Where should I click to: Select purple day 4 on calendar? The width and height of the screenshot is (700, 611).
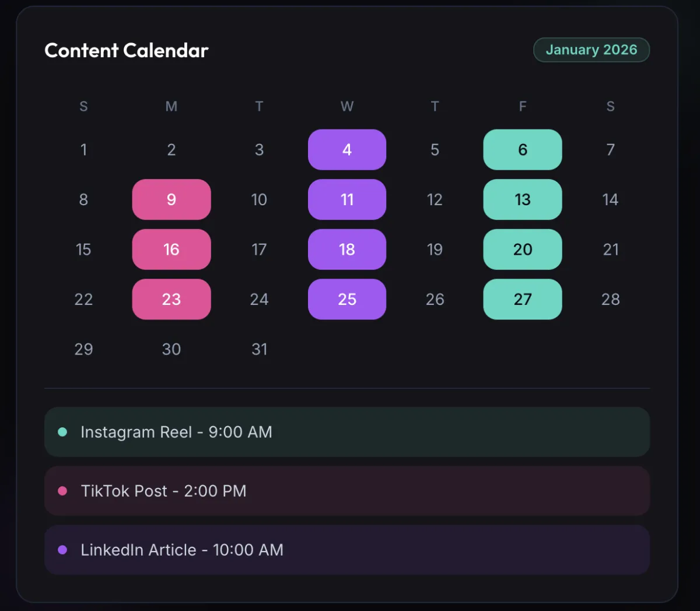click(347, 150)
